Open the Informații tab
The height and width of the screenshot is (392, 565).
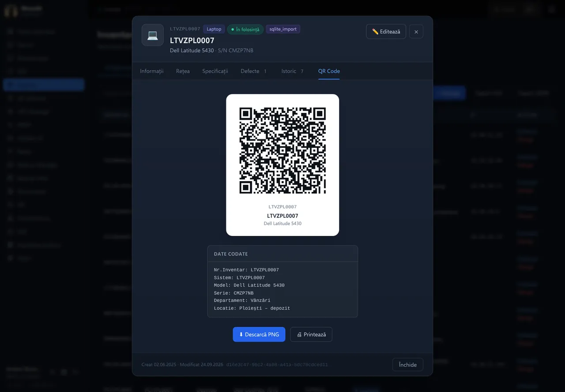tap(152, 71)
